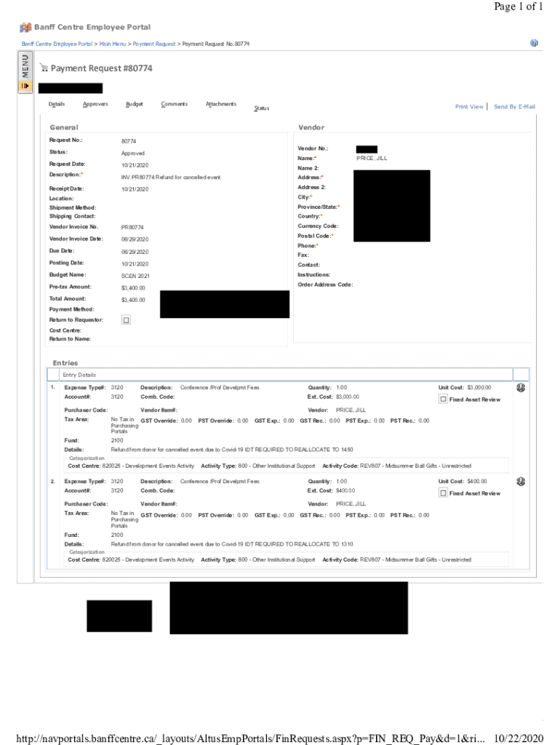View the Attachments tab

pyautogui.click(x=220, y=105)
